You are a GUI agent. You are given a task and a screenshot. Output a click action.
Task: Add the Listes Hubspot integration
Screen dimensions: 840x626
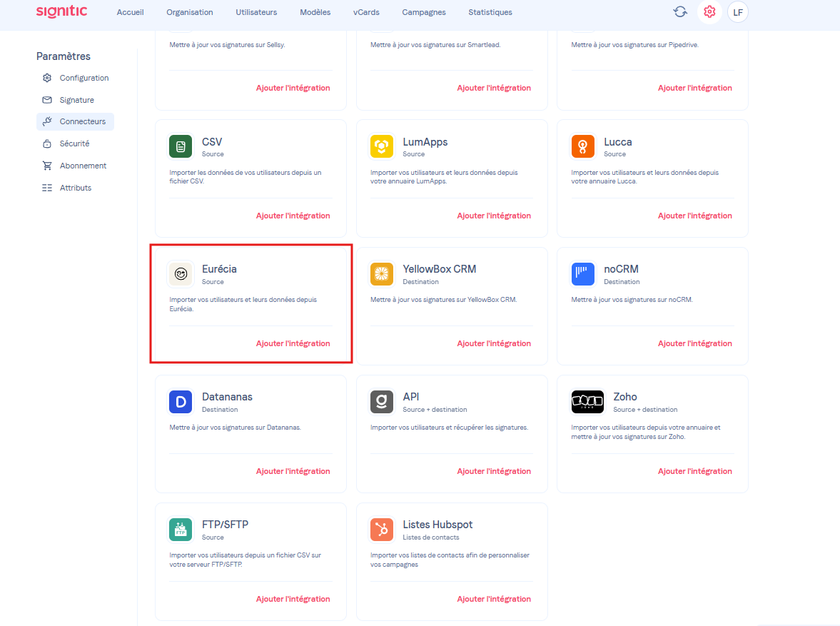tap(494, 599)
